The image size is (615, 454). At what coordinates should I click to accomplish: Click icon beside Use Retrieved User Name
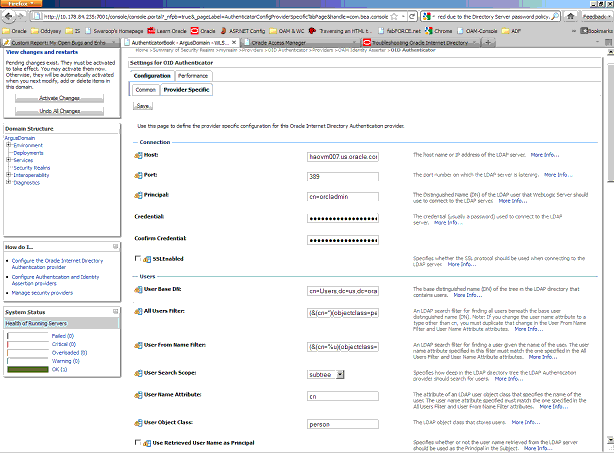click(x=147, y=443)
